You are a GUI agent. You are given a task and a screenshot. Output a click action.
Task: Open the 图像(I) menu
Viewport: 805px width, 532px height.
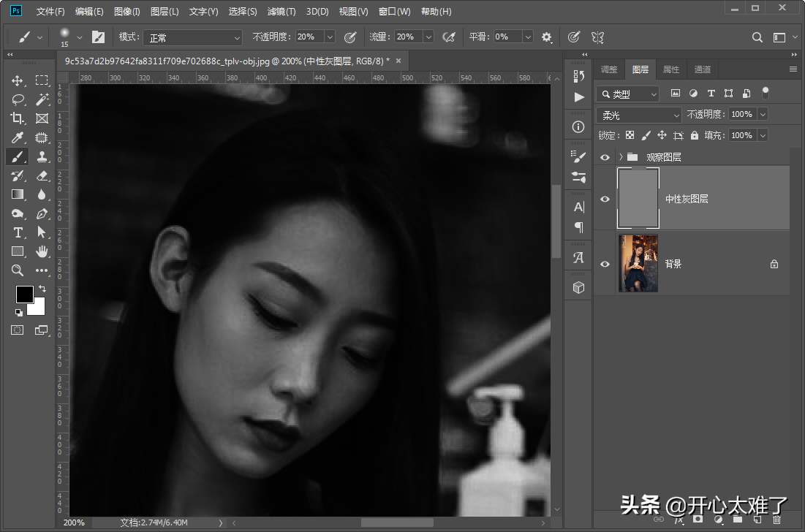pos(127,12)
